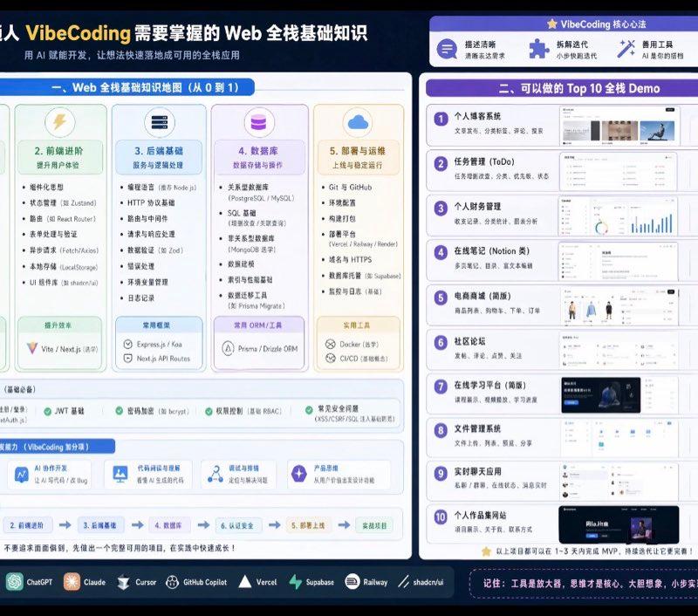Image resolution: width=698 pixels, height=616 pixels.
Task: Click the green check beside JWT 基础
Action: click(48, 411)
